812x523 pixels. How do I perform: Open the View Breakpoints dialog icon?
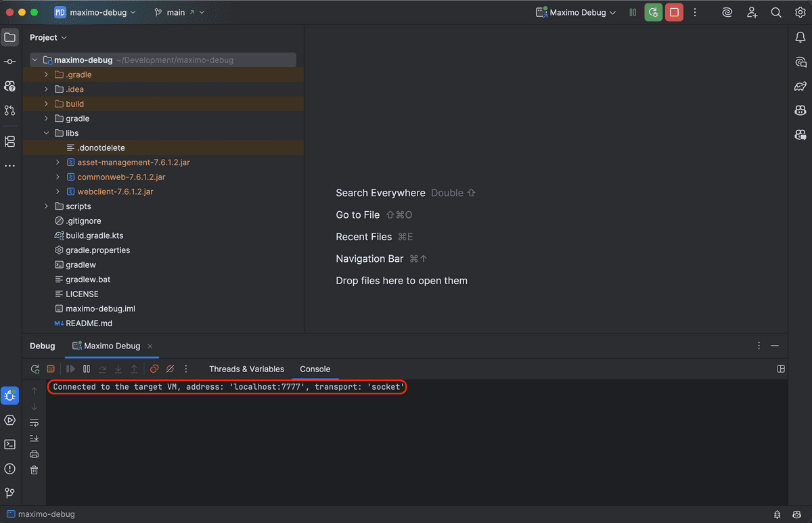[x=154, y=369]
